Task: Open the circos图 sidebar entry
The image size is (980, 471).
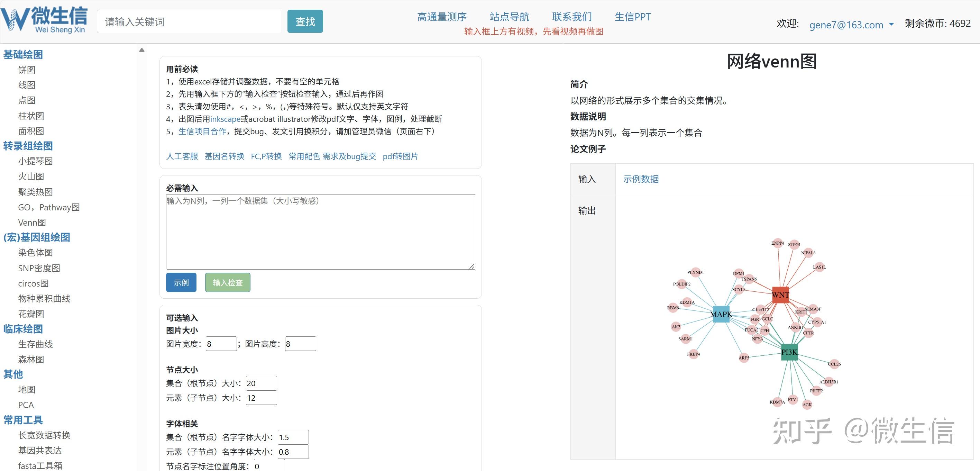Action: coord(34,283)
